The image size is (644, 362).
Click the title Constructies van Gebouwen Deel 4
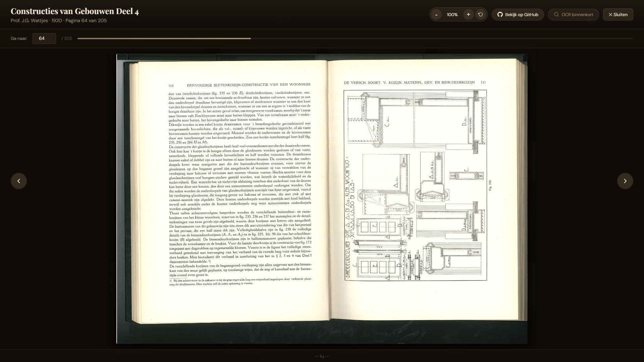pos(75,11)
